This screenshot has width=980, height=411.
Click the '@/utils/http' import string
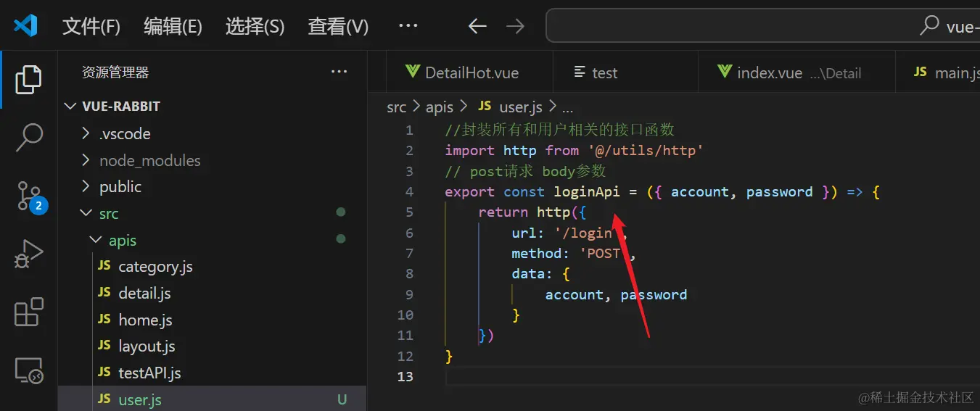(x=646, y=151)
